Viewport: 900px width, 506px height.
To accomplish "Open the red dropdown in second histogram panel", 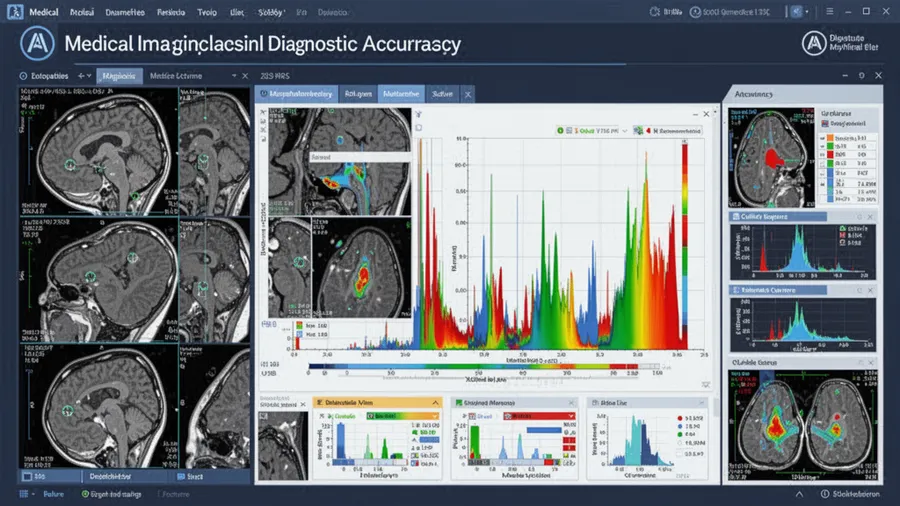I will point(539,416).
